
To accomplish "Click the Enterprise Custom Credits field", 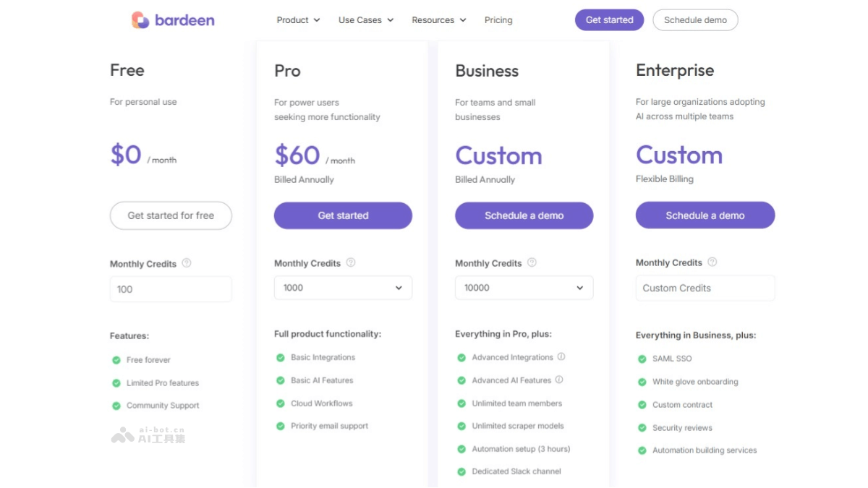I will click(705, 288).
